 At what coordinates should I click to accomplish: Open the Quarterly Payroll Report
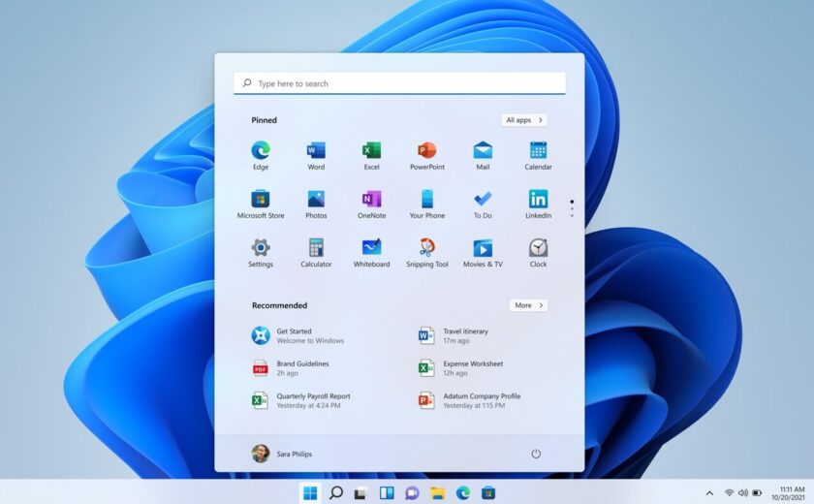coord(301,400)
